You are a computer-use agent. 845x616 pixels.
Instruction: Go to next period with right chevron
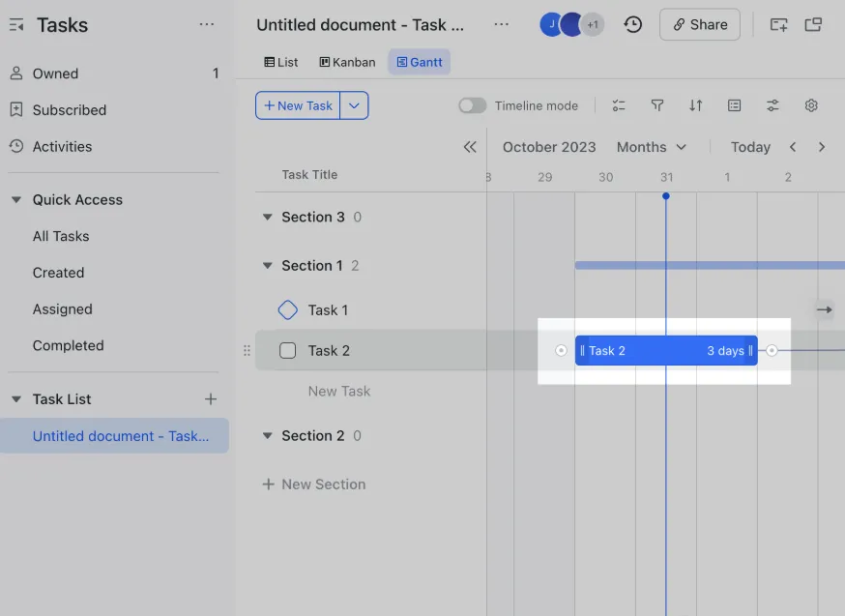tap(822, 147)
